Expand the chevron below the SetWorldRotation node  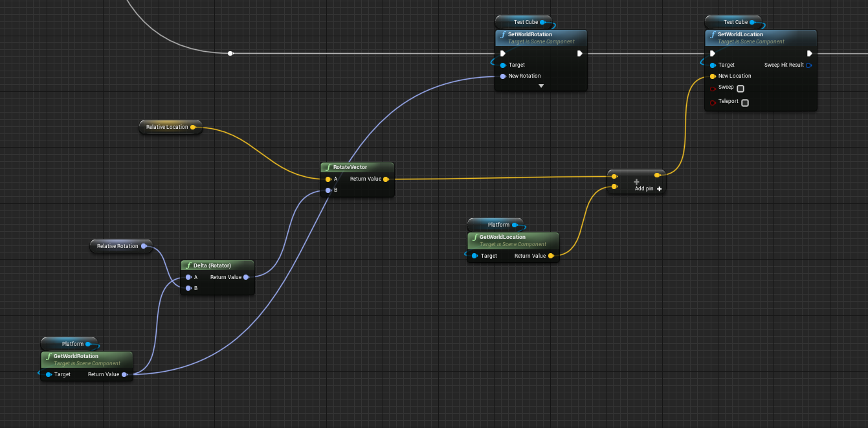540,85
